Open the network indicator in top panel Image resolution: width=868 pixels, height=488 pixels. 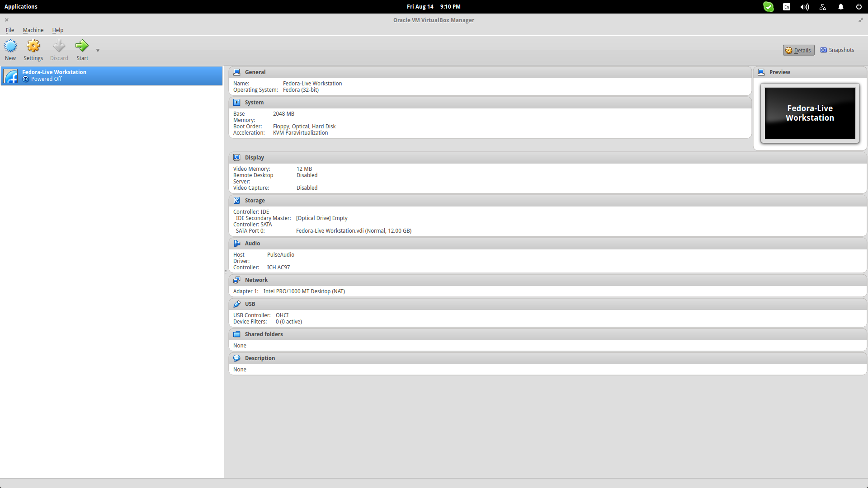pos(823,7)
